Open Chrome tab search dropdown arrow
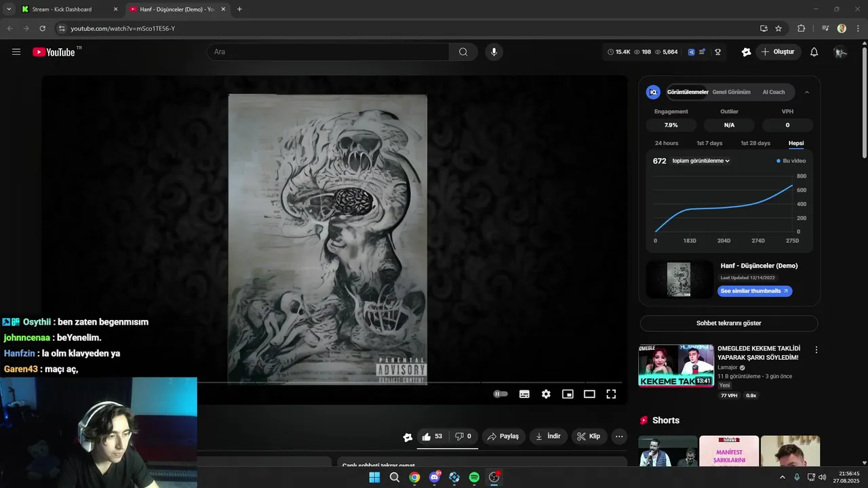 tap(9, 9)
